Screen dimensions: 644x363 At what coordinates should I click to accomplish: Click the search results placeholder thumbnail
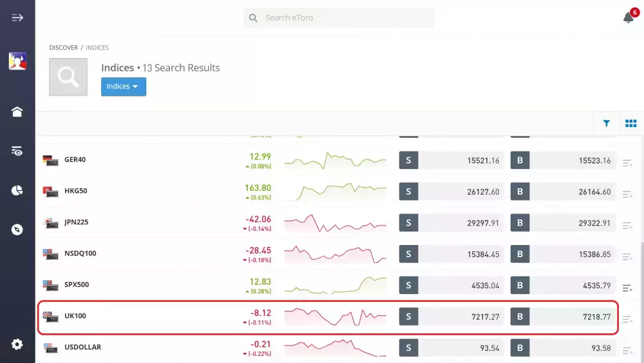(x=68, y=77)
